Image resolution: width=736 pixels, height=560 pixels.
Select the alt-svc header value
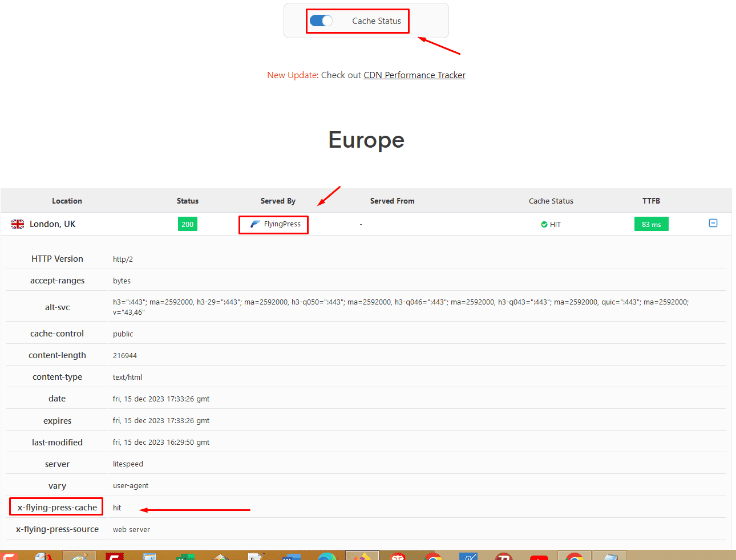[401, 307]
